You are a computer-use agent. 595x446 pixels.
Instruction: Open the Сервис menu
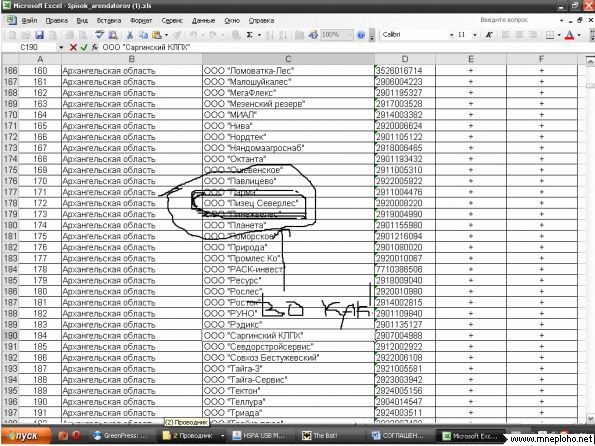172,21
